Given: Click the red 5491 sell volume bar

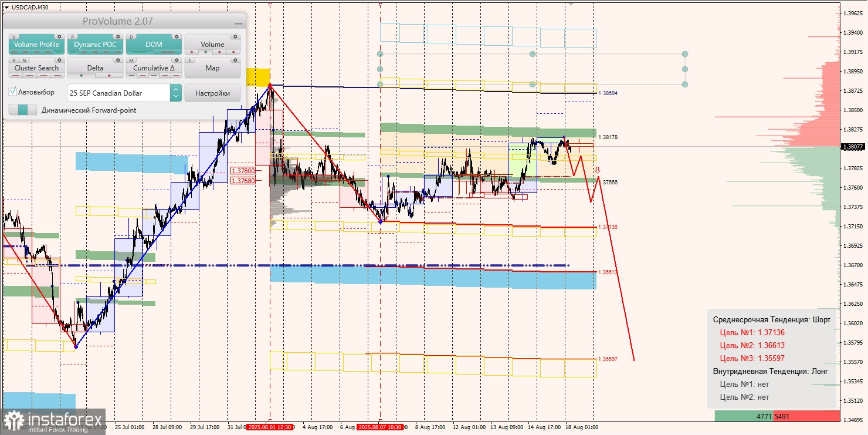Looking at the screenshot, I should pyautogui.click(x=806, y=416).
